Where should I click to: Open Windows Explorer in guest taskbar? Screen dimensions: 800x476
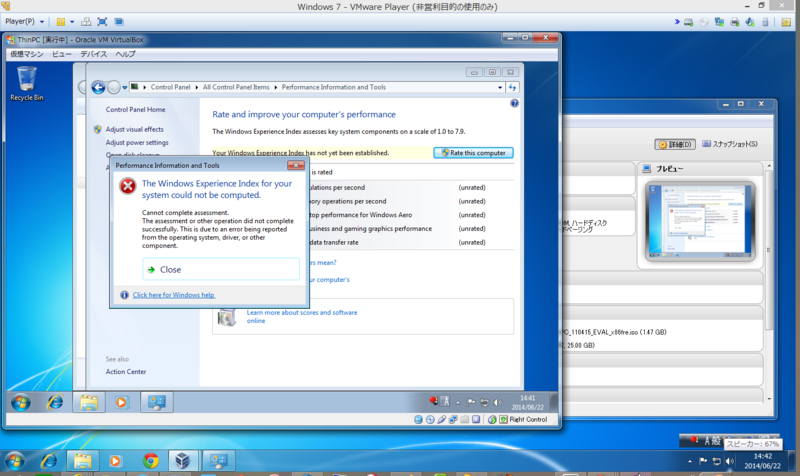tap(88, 403)
